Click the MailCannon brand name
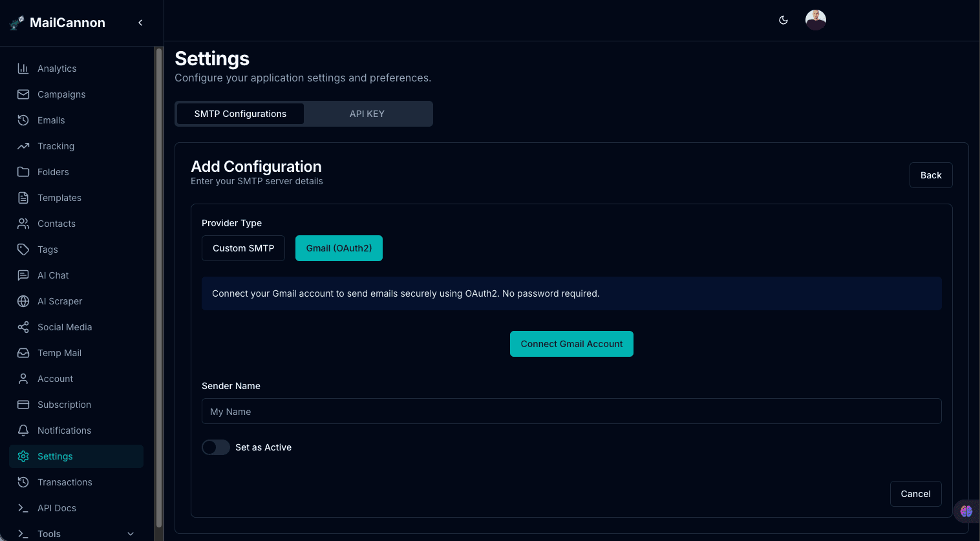This screenshot has width=980, height=541. click(x=67, y=23)
